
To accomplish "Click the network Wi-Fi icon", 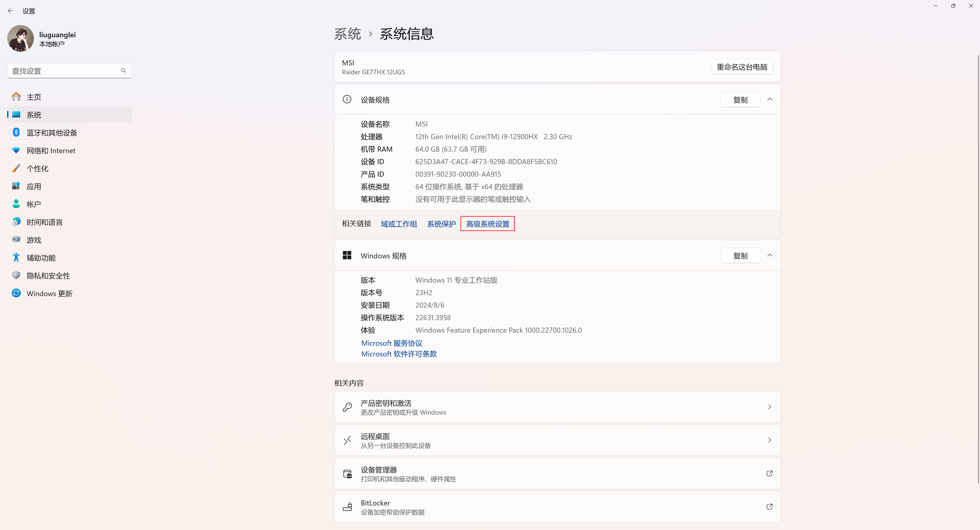I will 16,150.
